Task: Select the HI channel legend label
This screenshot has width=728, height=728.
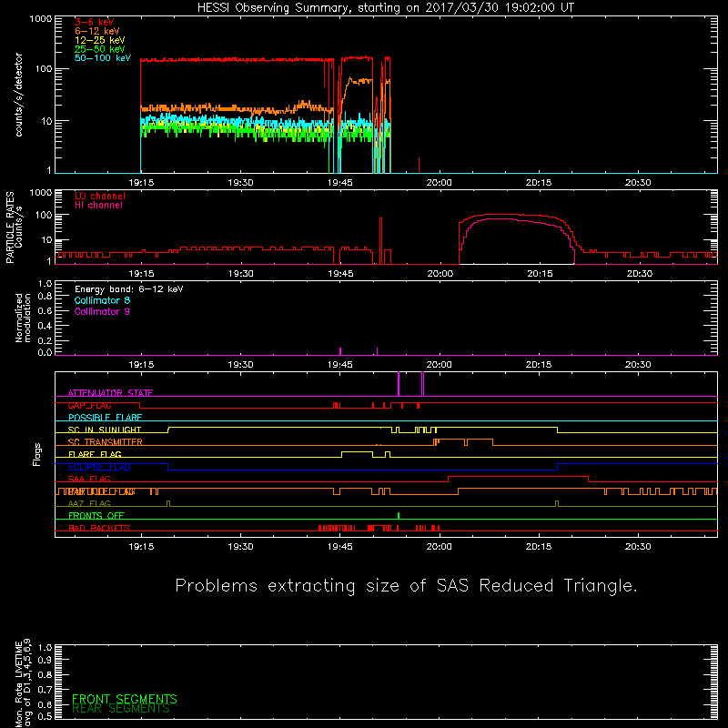Action: coord(98,206)
